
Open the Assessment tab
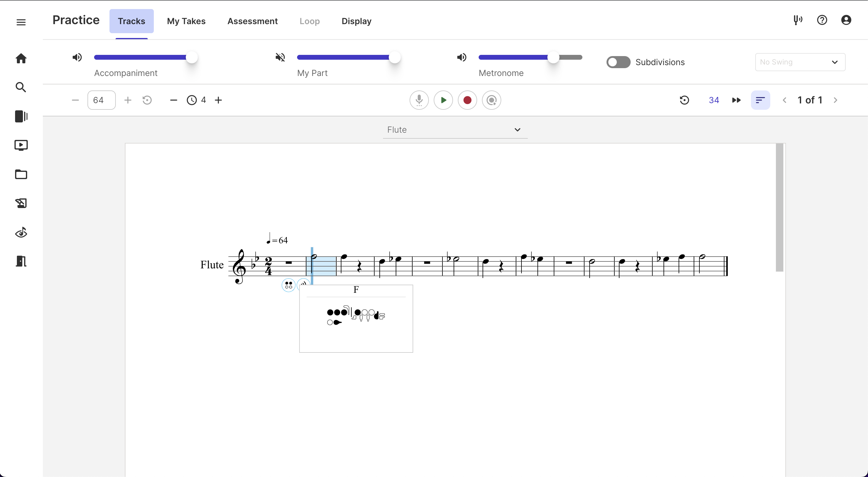(252, 21)
